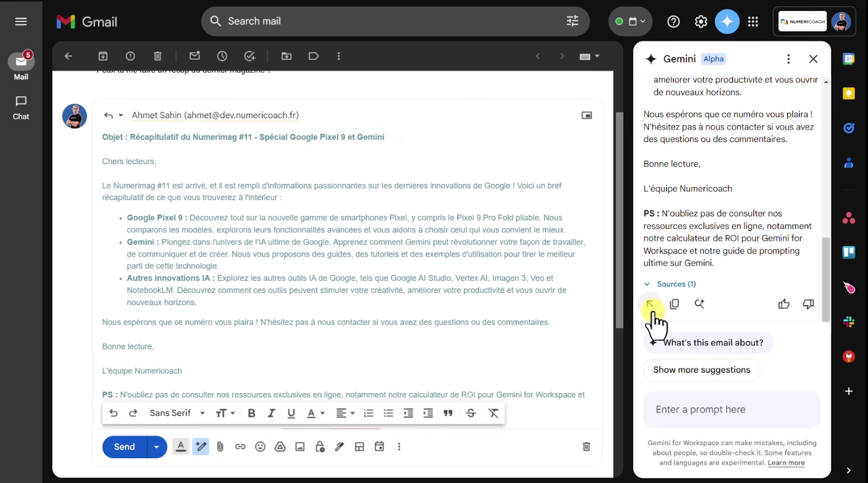Switch to the Chat tab
The image size is (868, 483).
click(x=21, y=107)
